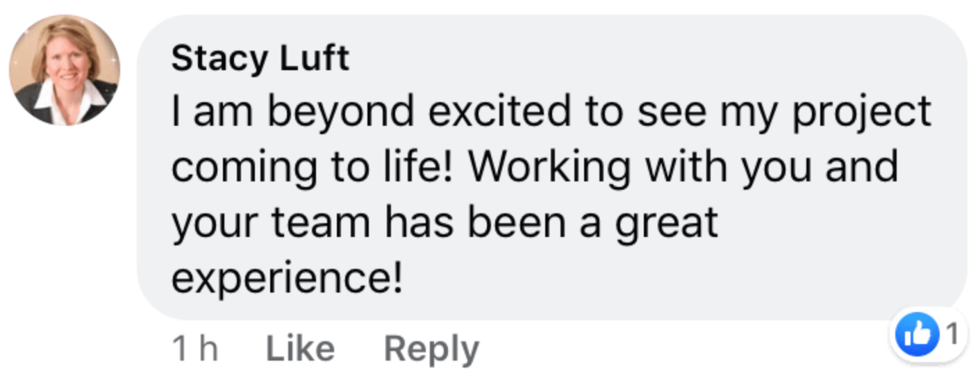Viewport: 980px width, 385px height.
Task: Like Stacy Luft's comment
Action: pos(299,349)
